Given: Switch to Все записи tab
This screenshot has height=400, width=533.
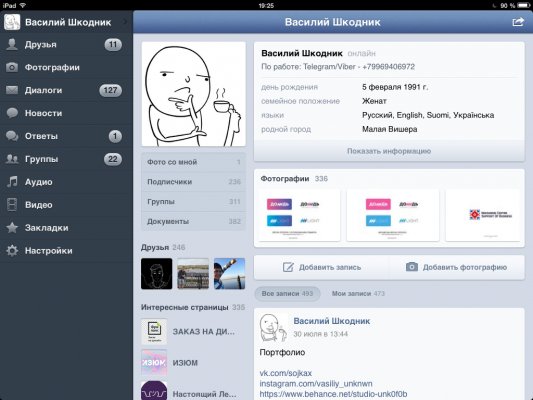Looking at the screenshot, I should (287, 294).
